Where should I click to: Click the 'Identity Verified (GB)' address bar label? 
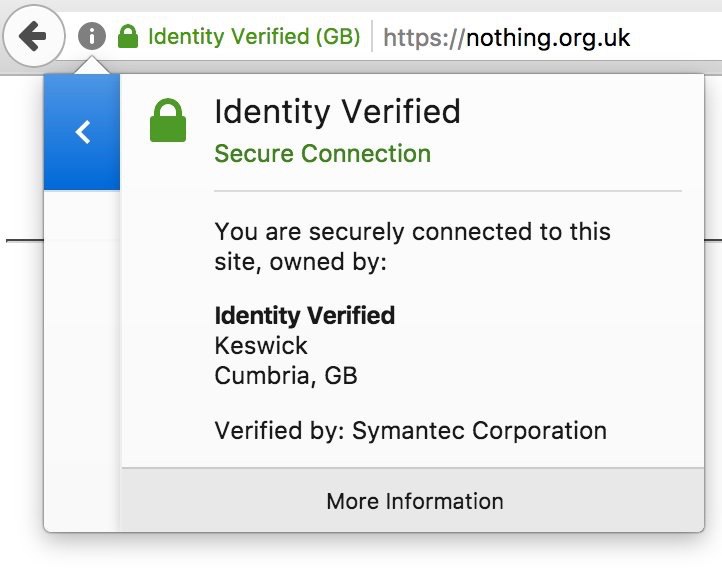254,36
